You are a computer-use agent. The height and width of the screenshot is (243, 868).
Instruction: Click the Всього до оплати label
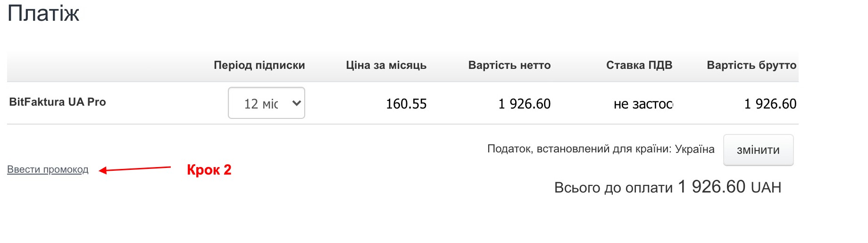click(613, 188)
